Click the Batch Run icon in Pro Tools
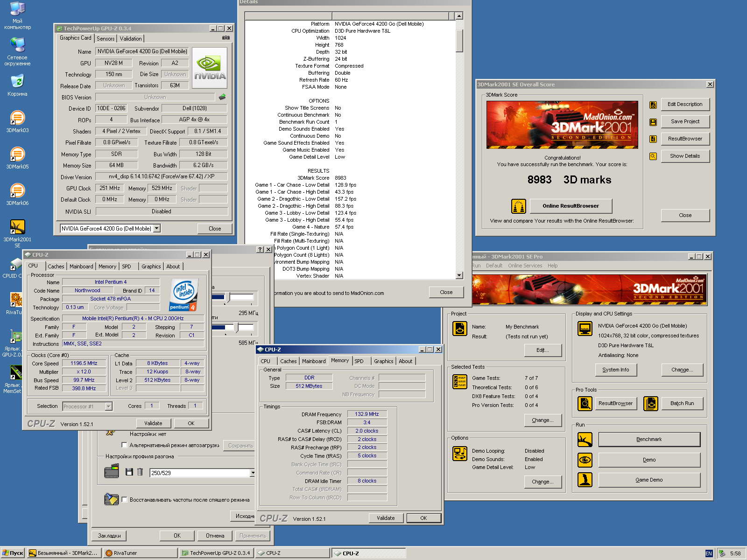This screenshot has width=747, height=560. (651, 404)
